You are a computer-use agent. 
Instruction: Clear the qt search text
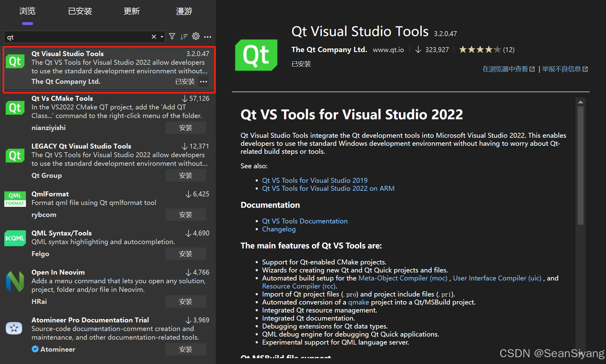pos(154,37)
